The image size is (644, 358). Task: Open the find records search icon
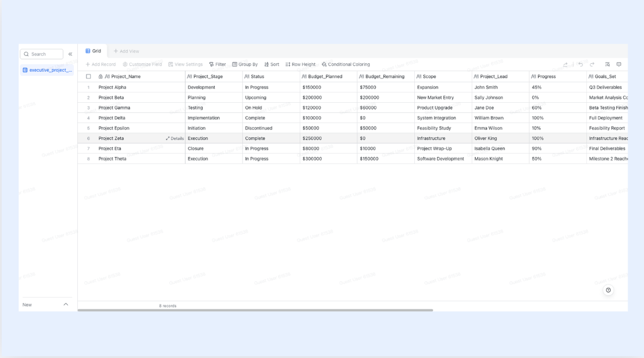pyautogui.click(x=607, y=64)
